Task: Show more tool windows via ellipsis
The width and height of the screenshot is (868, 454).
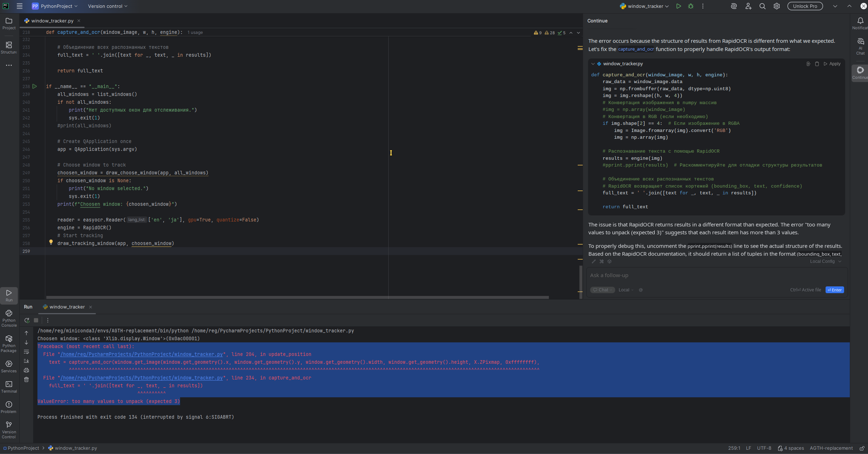Action: pyautogui.click(x=9, y=65)
